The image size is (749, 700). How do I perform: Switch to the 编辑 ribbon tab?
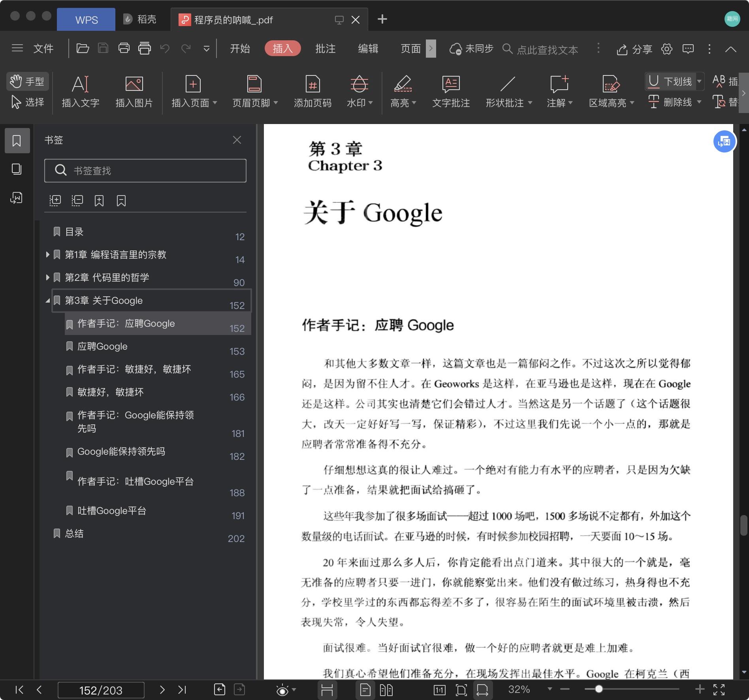(x=368, y=49)
